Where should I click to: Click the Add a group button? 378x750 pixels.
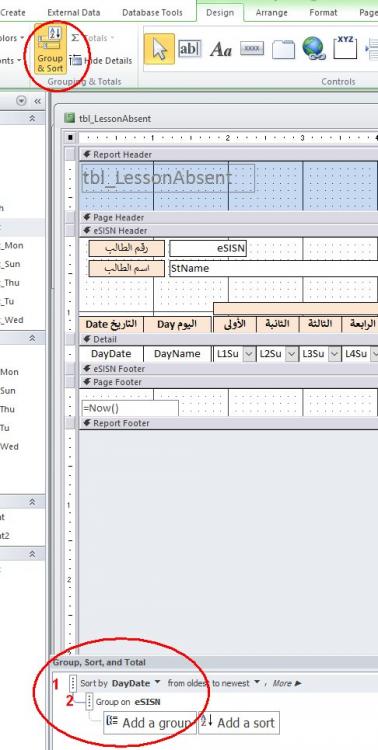tap(150, 723)
